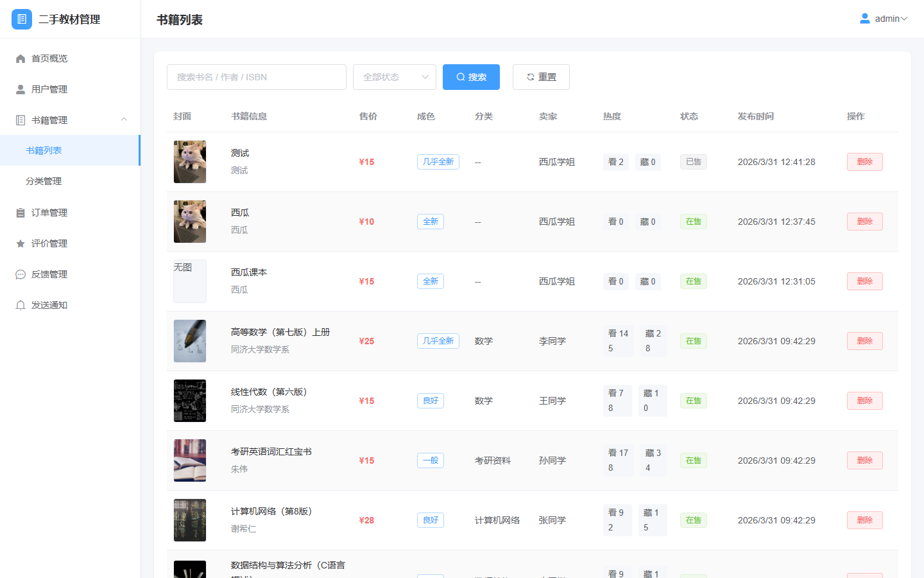924x578 pixels.
Task: Delete 计算机网络（第8版） row
Action: pos(864,520)
